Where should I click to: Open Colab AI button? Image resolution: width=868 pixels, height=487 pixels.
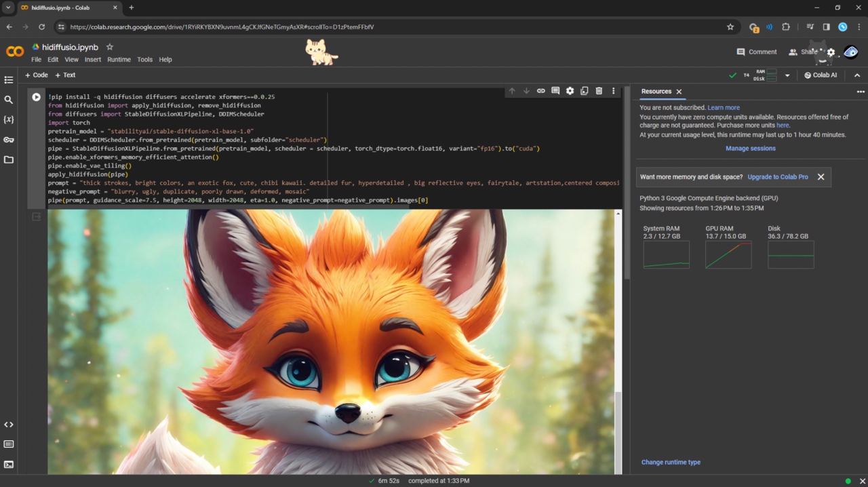click(x=821, y=75)
